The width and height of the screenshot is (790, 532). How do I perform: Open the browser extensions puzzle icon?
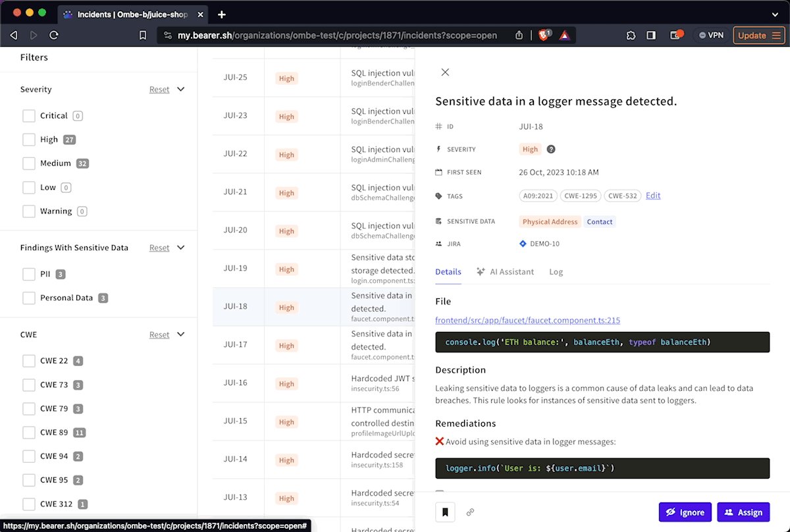(631, 36)
